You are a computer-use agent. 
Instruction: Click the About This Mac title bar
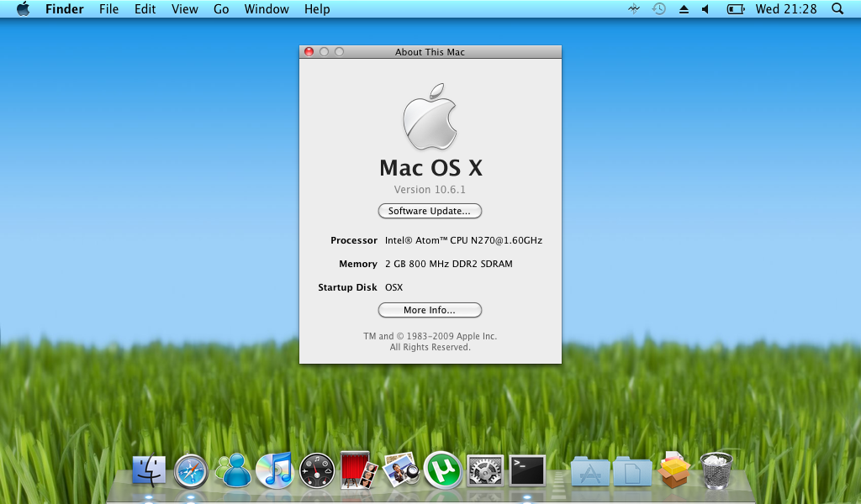pos(430,51)
